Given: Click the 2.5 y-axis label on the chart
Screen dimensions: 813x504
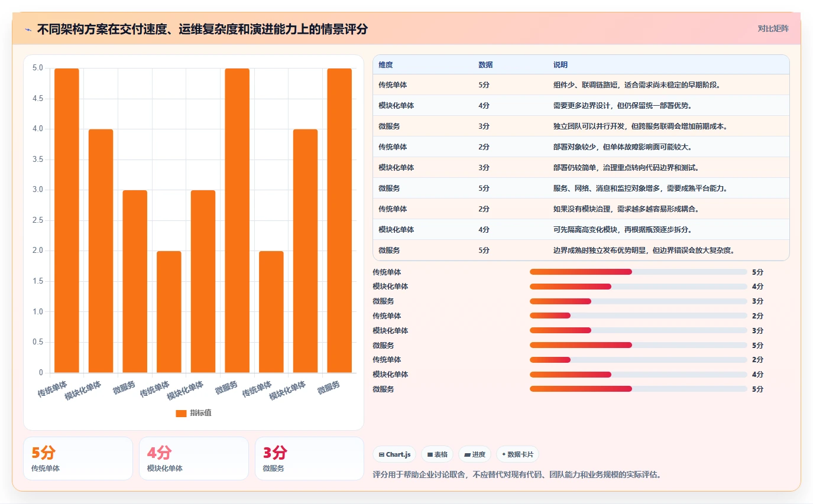Looking at the screenshot, I should click(38, 220).
